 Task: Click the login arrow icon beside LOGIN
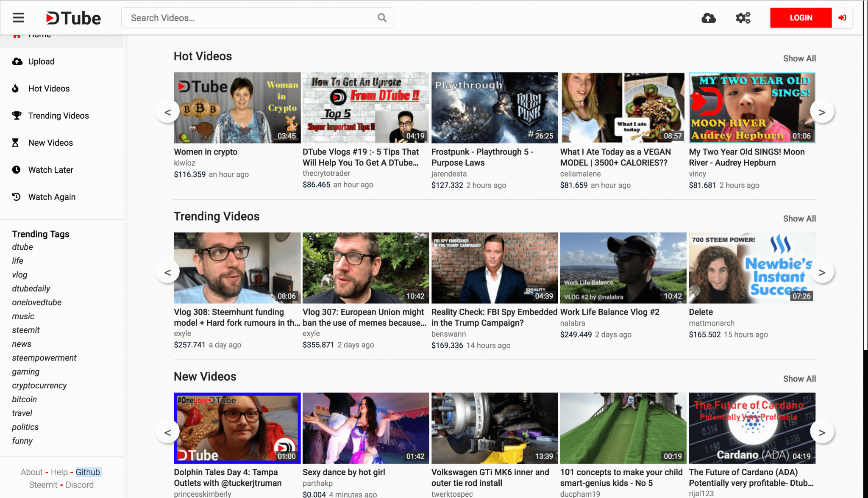(842, 18)
